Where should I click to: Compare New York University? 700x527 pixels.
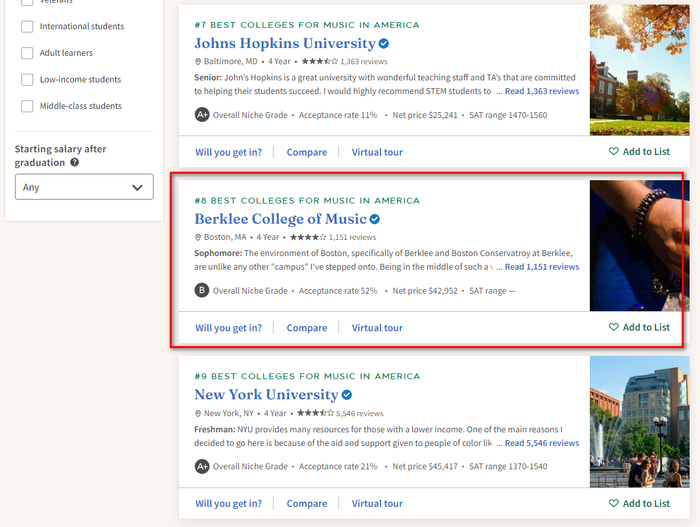307,503
